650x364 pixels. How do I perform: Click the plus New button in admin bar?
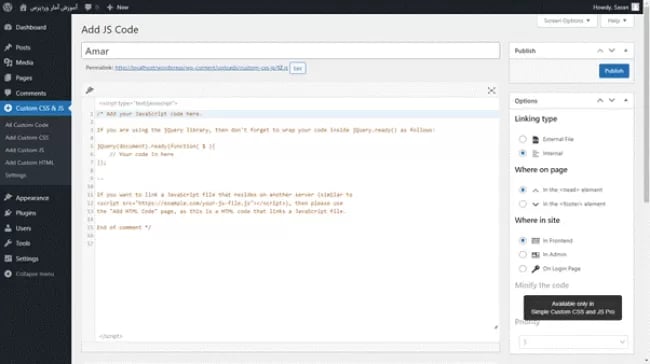tap(118, 7)
